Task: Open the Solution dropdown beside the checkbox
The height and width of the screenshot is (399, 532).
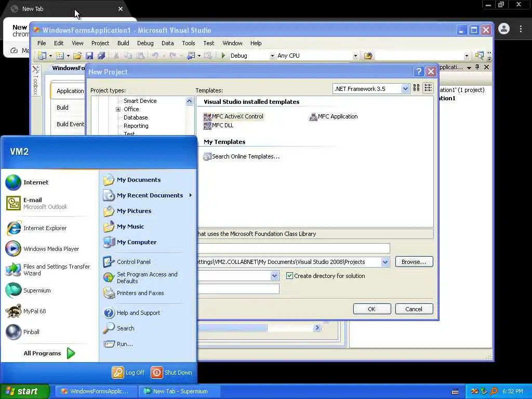Action: coord(274,276)
